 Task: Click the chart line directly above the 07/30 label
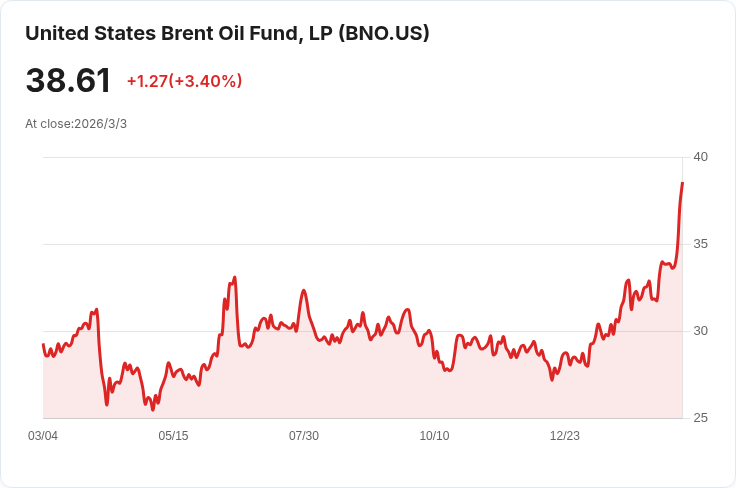[304, 291]
